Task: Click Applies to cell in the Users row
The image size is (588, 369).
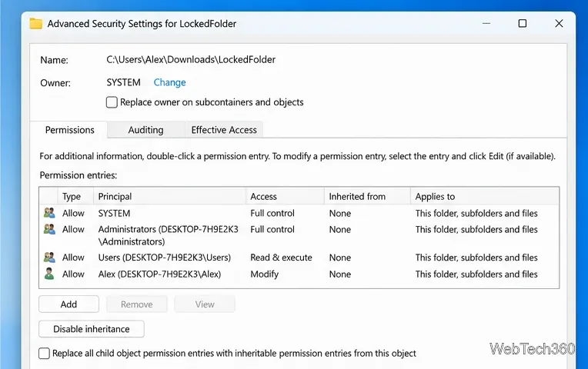Action: point(476,258)
